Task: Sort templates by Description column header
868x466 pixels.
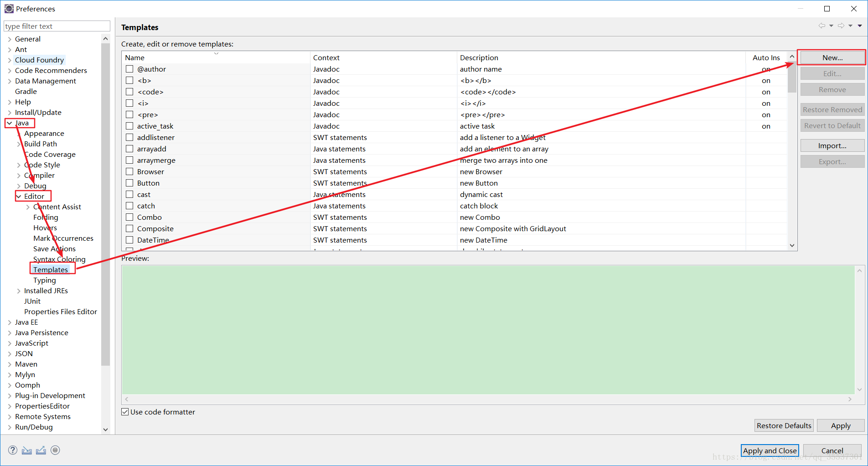Action: pos(601,57)
